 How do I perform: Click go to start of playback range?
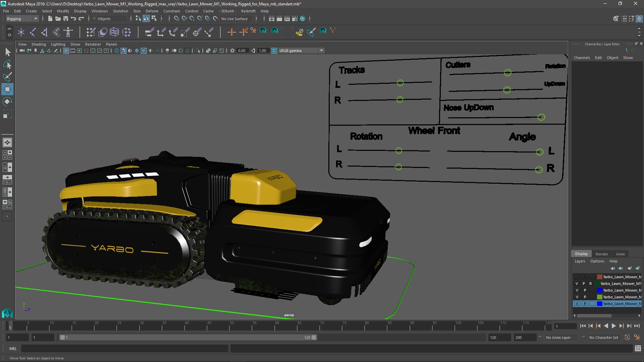(583, 326)
